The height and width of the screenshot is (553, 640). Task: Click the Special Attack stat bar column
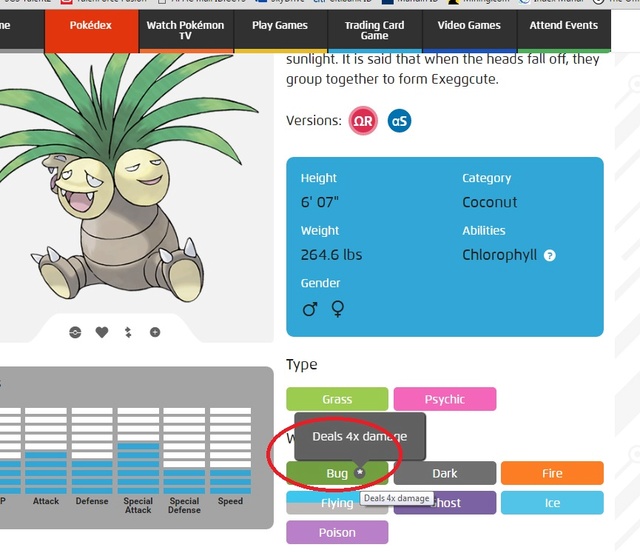click(138, 451)
